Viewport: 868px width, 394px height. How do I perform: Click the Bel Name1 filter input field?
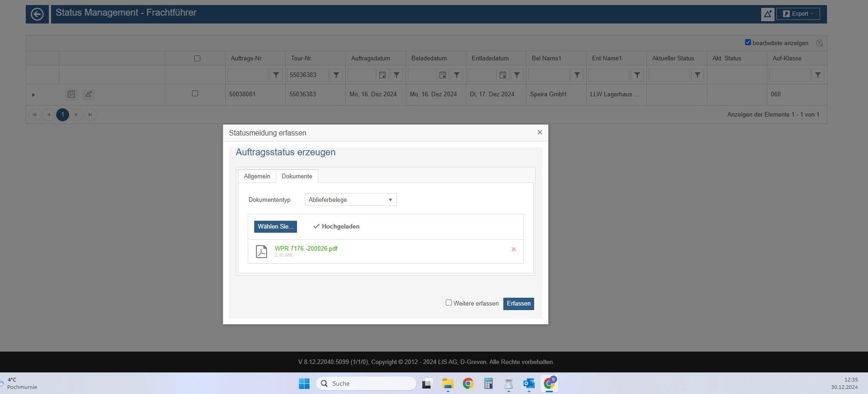(x=549, y=75)
